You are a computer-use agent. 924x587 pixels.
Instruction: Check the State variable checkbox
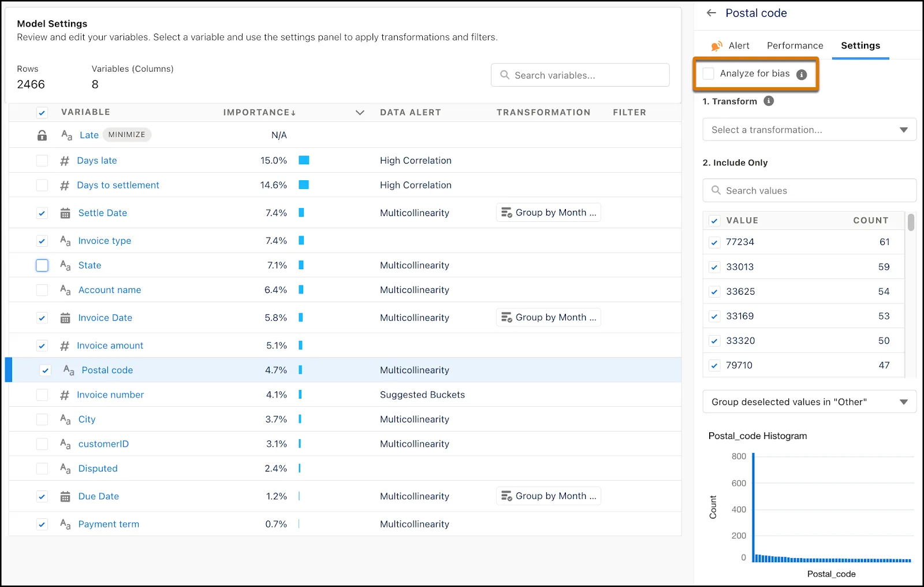(x=42, y=265)
